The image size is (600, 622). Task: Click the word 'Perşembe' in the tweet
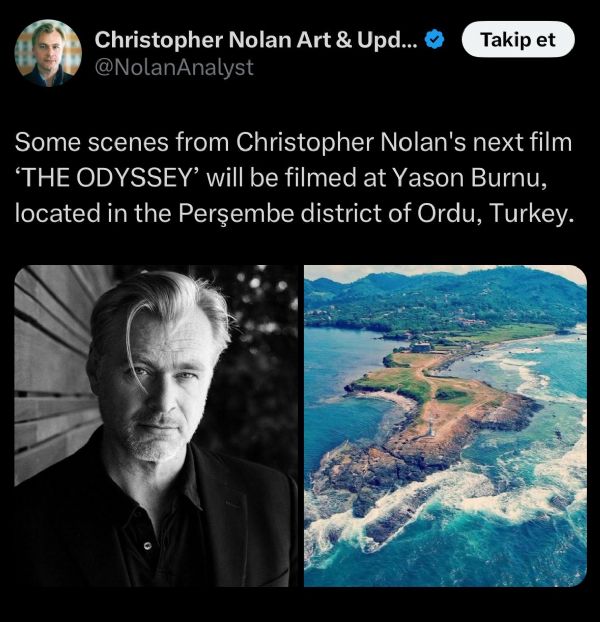coord(236,214)
